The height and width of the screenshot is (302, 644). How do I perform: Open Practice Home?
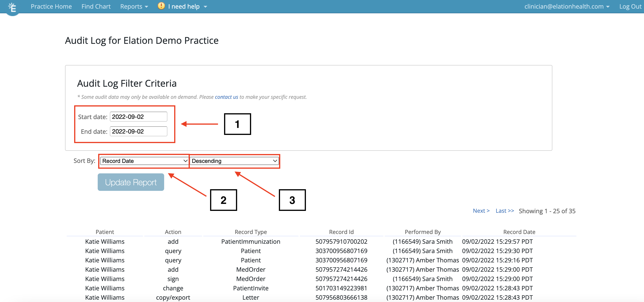pos(51,7)
